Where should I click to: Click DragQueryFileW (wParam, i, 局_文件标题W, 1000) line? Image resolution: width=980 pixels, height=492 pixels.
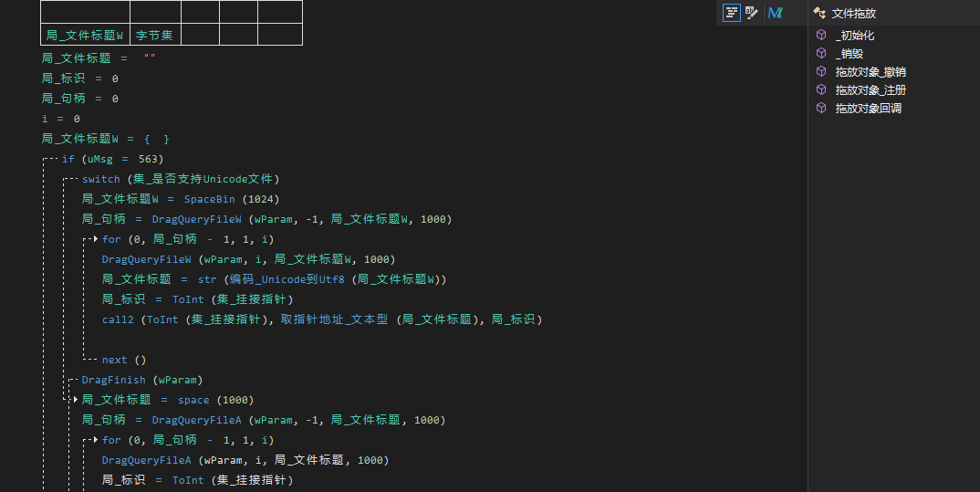(x=249, y=259)
